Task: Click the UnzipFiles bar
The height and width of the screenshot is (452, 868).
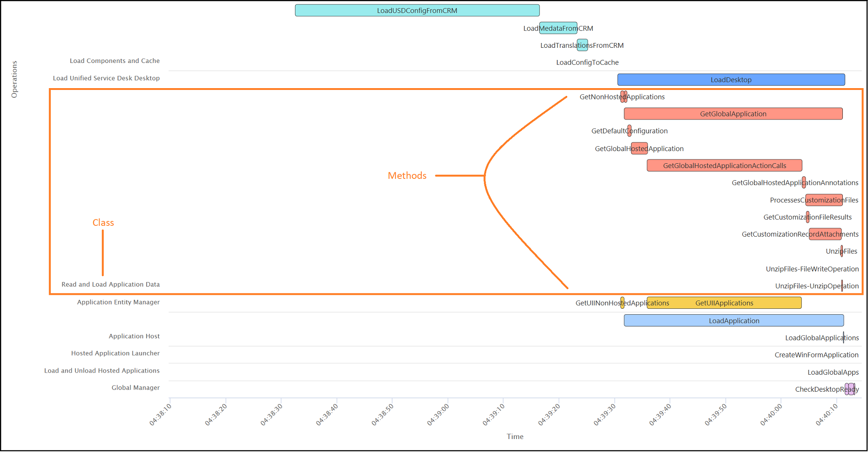Action: [842, 251]
